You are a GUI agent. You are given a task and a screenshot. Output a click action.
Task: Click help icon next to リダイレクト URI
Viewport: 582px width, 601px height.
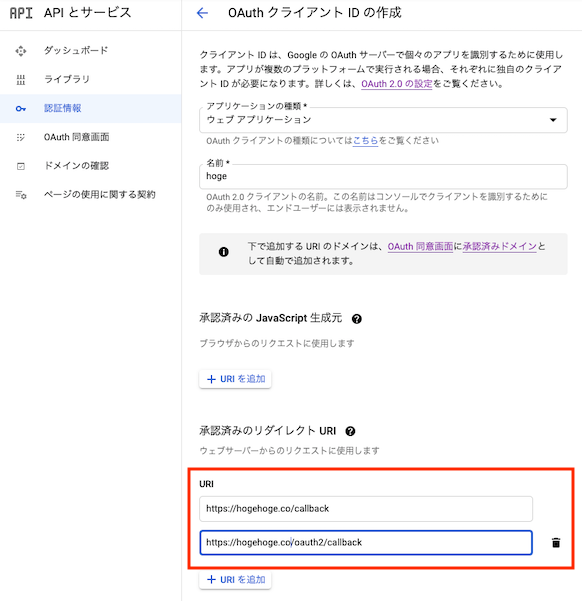tap(350, 431)
